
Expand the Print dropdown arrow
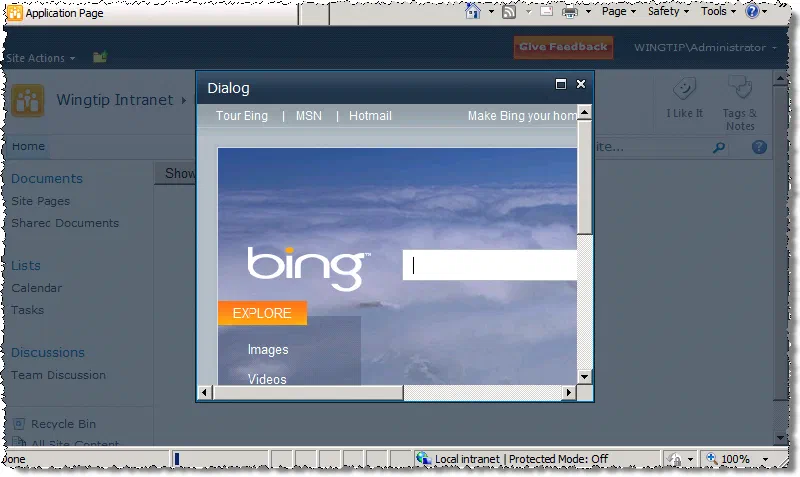click(x=588, y=11)
